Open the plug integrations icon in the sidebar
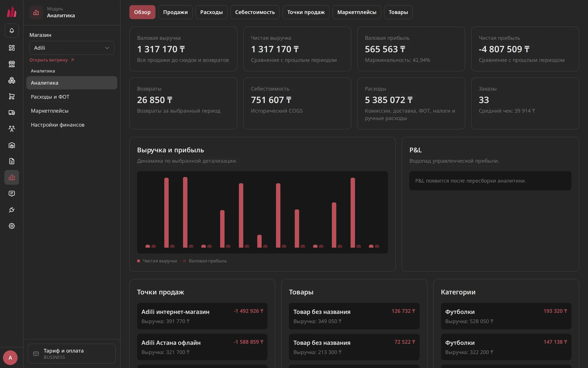Image resolution: width=588 pixels, height=368 pixels. coord(12,210)
